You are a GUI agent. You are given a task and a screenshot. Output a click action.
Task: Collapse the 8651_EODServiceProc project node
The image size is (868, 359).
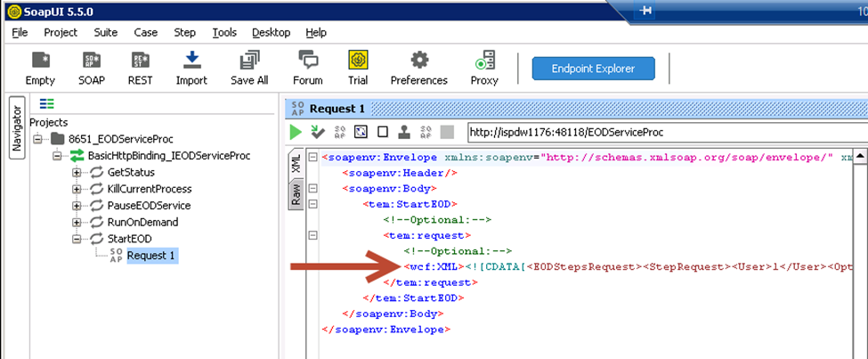click(x=37, y=138)
